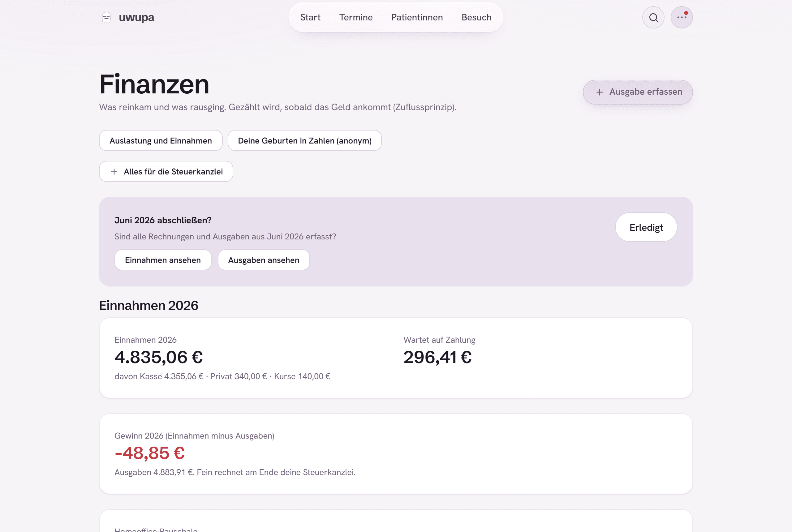Viewport: 792px width, 532px height.
Task: Click the plus icon in Ausgabe erfassen
Action: (600, 92)
